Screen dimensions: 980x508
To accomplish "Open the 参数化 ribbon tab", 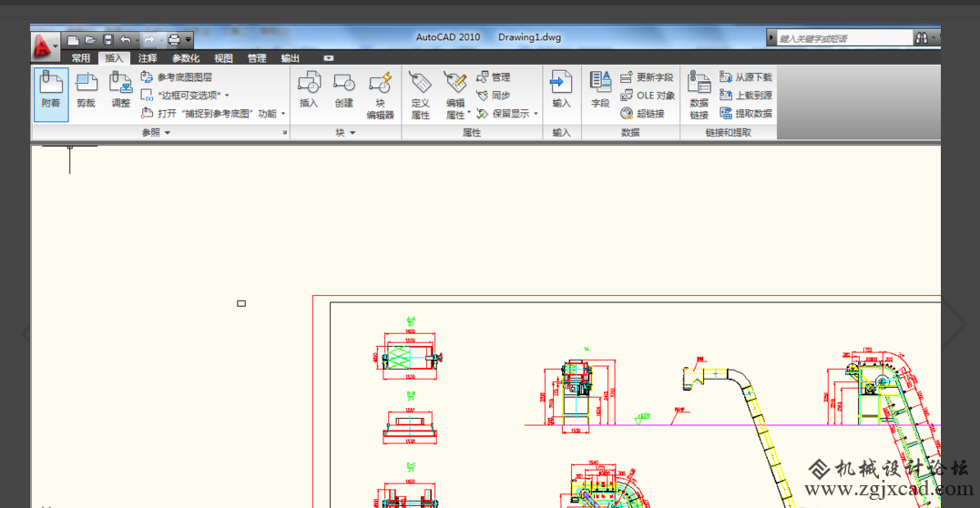I will pyautogui.click(x=186, y=58).
